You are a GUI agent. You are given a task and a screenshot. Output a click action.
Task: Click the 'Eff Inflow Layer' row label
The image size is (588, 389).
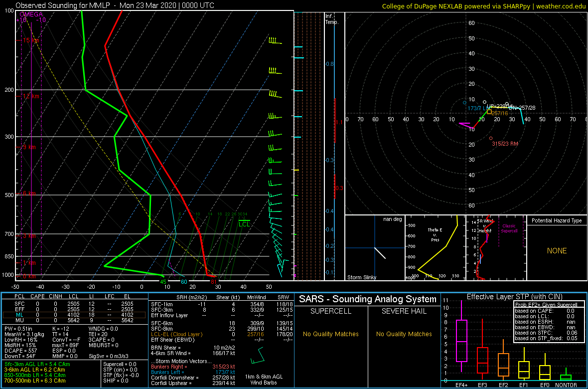170,315
